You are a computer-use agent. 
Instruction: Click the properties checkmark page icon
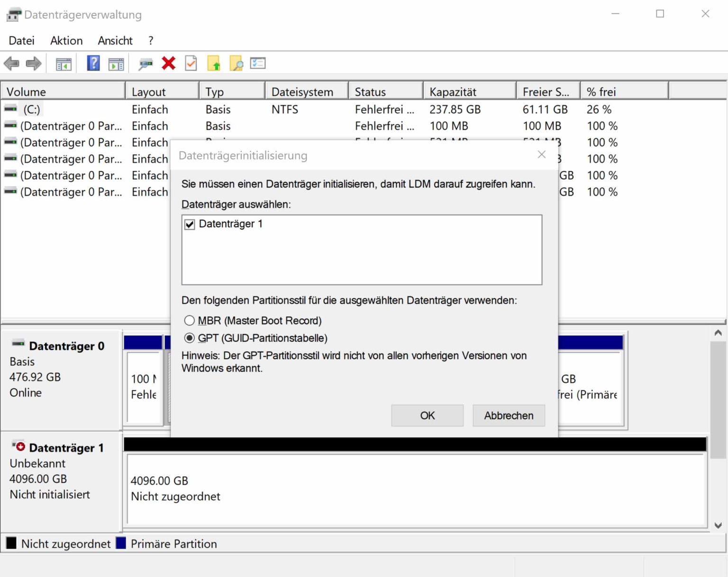tap(191, 63)
